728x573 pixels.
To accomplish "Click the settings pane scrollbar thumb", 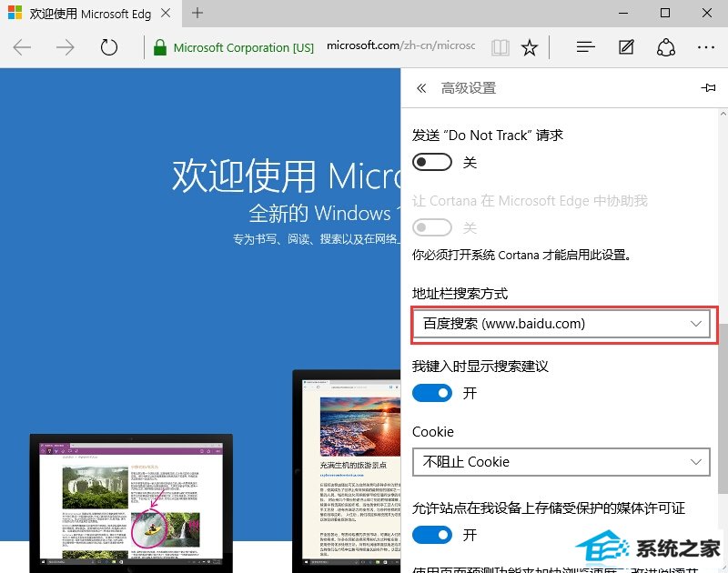I will 723,407.
